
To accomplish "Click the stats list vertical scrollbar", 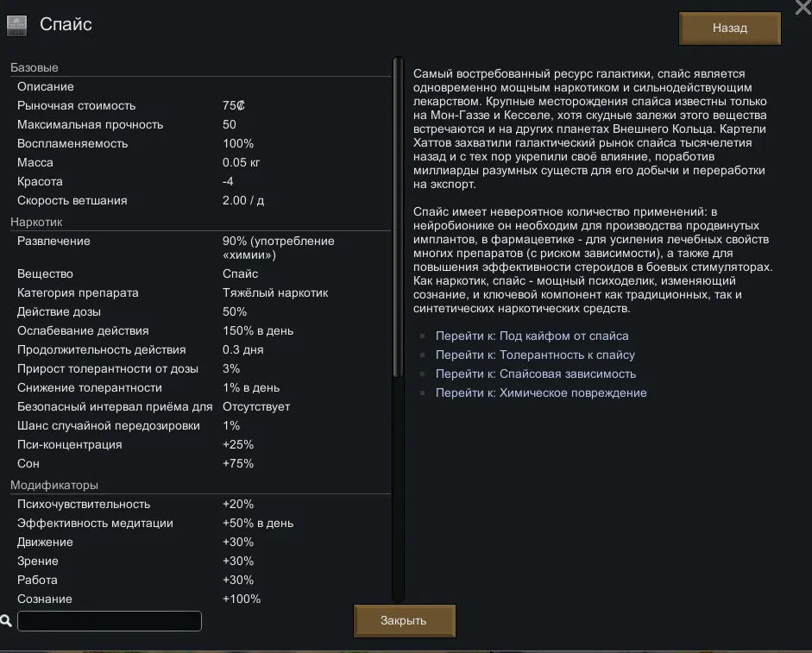I will 397,216.
